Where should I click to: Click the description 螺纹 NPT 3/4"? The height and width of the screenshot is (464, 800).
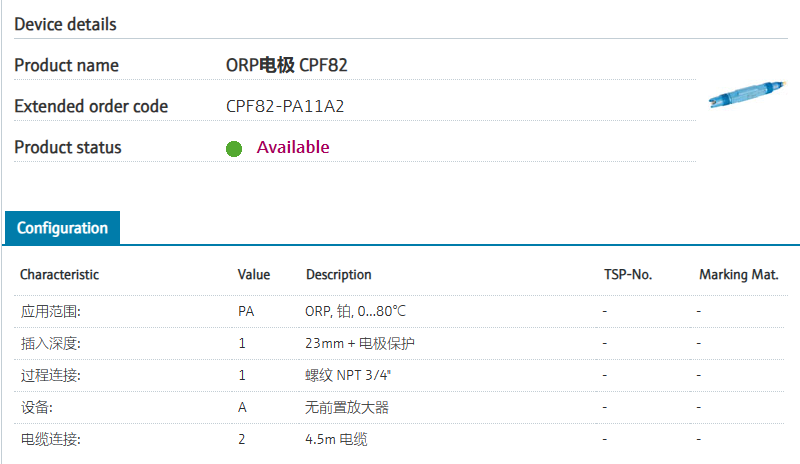coord(348,375)
